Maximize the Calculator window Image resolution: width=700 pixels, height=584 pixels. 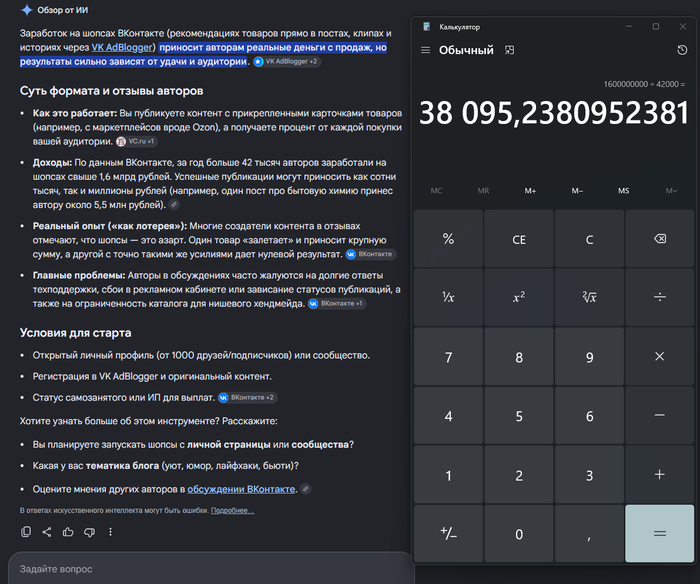655,26
